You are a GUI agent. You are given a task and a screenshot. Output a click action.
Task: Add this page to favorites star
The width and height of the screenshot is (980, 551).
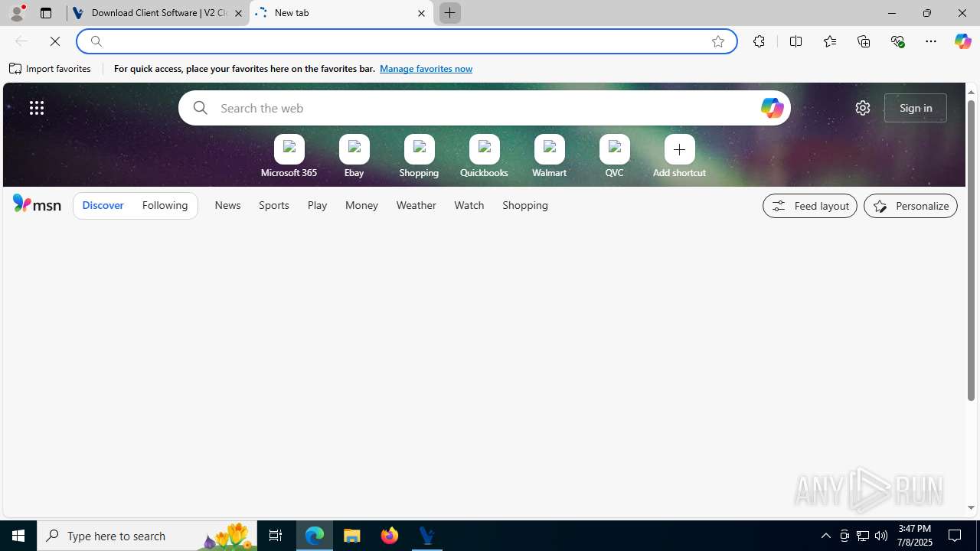point(718,41)
